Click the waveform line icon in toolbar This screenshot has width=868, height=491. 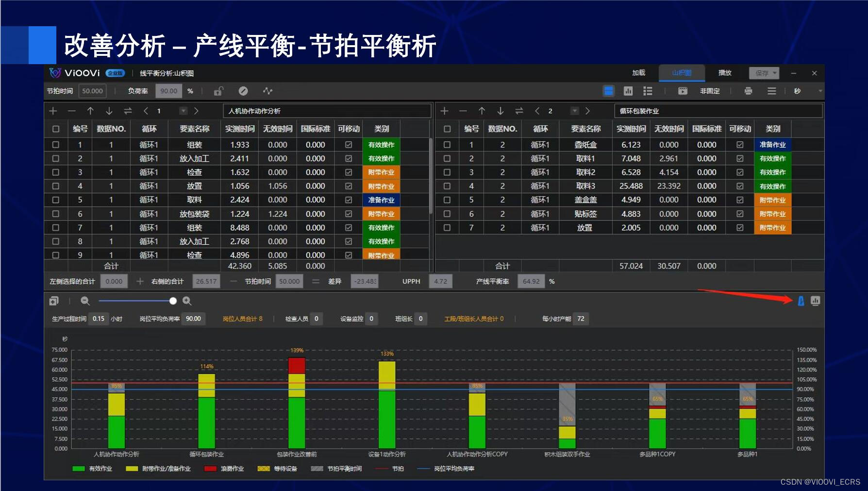(267, 91)
